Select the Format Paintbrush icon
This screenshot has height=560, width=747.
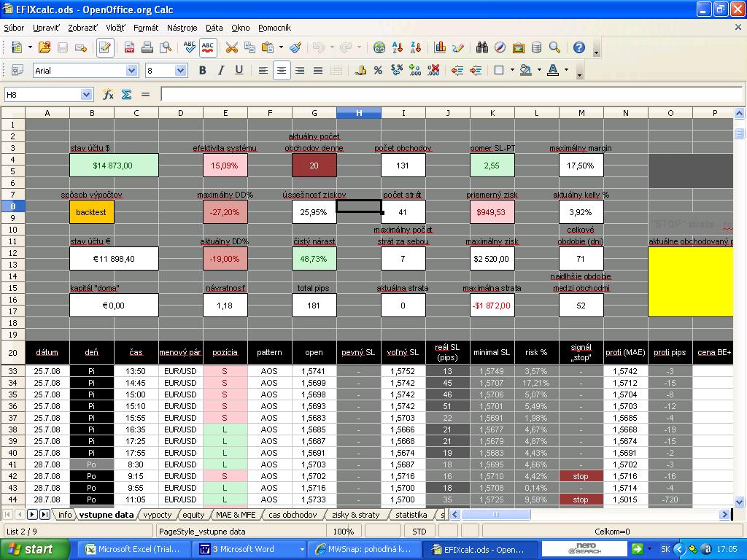(295, 47)
